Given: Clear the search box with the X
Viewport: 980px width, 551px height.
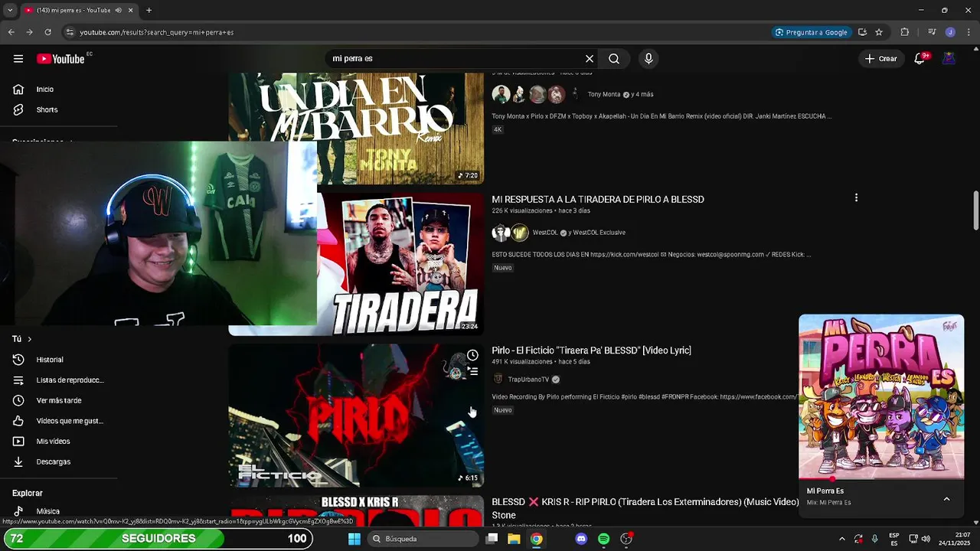Looking at the screenshot, I should pyautogui.click(x=590, y=59).
